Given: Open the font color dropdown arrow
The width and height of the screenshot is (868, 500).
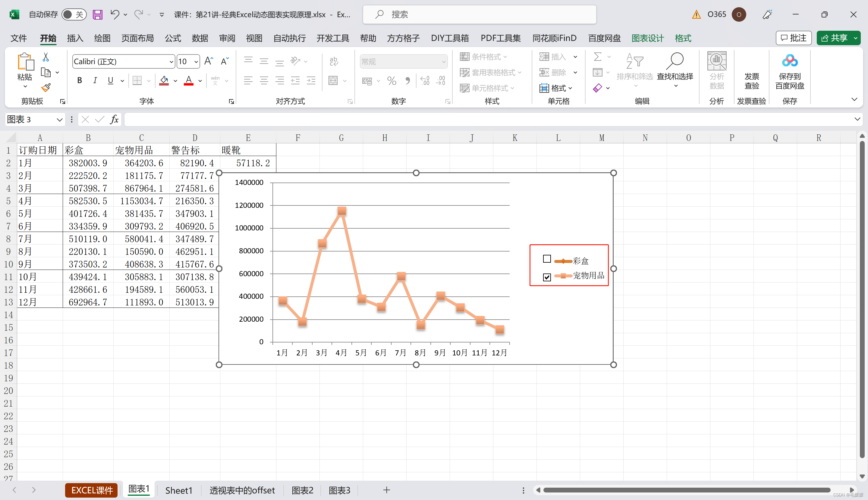Looking at the screenshot, I should tap(200, 81).
